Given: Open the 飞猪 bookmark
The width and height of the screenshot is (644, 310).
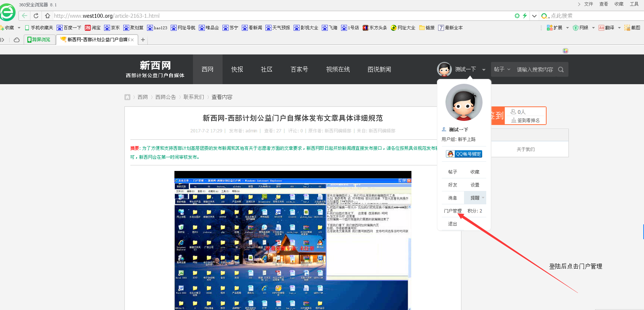Looking at the screenshot, I should pos(330,28).
